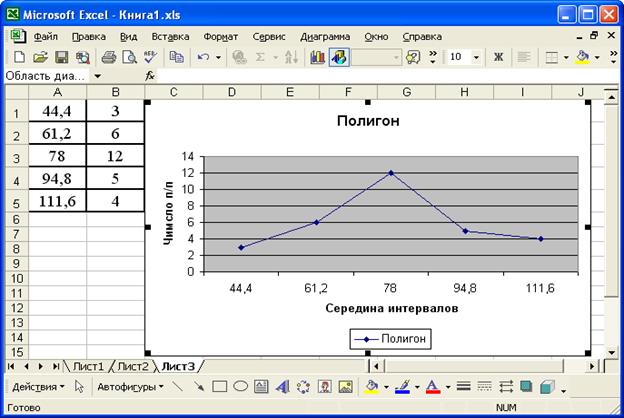
Task: Open the Автофигуры dropdown menu
Action: [x=129, y=386]
